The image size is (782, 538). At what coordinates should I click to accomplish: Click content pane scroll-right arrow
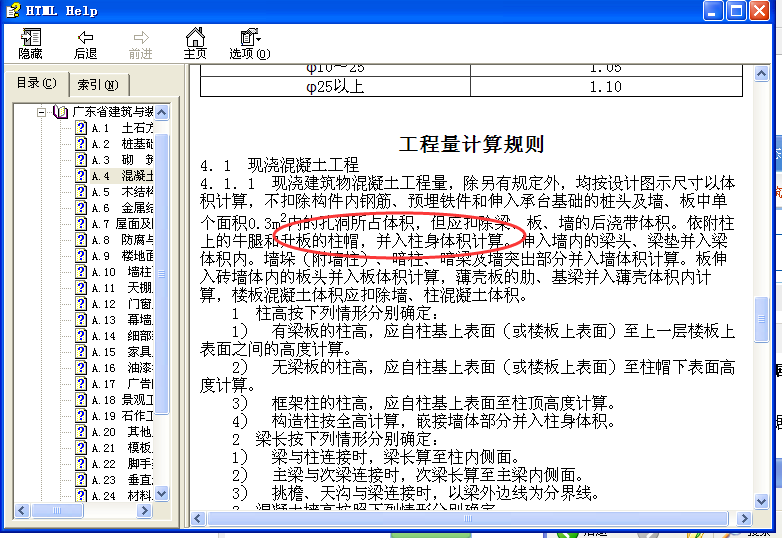(x=744, y=519)
